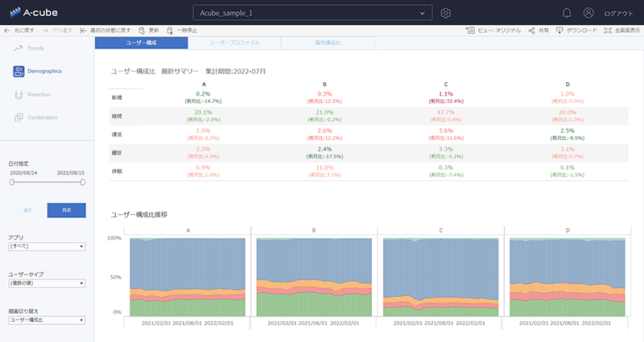
Task: Click the user account profile icon
Action: tap(588, 13)
